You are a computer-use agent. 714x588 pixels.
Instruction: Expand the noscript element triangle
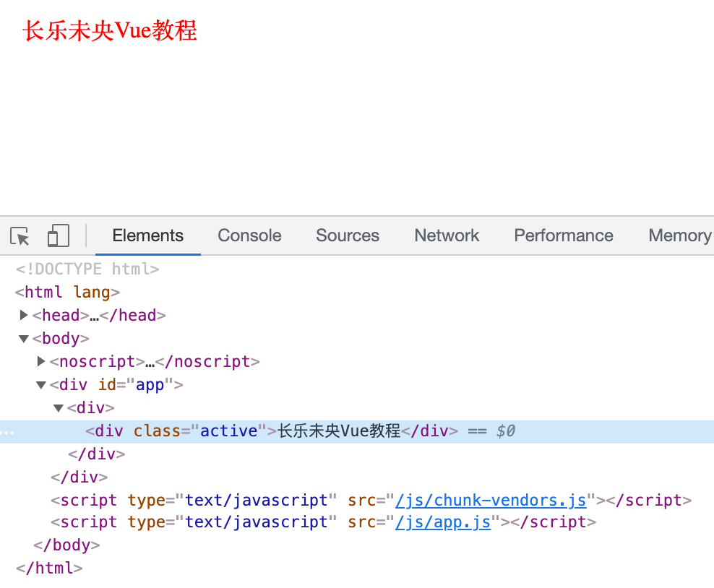tap(41, 361)
